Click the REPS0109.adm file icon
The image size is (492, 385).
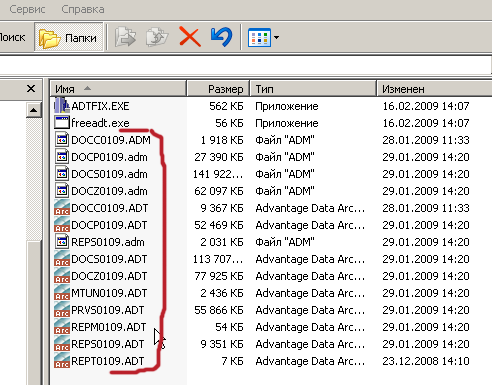(62, 242)
